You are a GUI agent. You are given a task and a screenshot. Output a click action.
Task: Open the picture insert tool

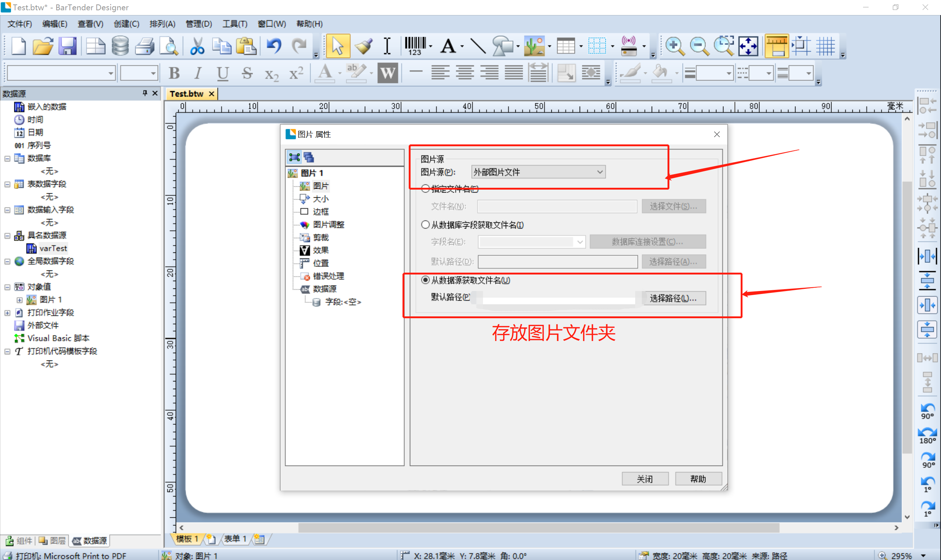pos(535,46)
